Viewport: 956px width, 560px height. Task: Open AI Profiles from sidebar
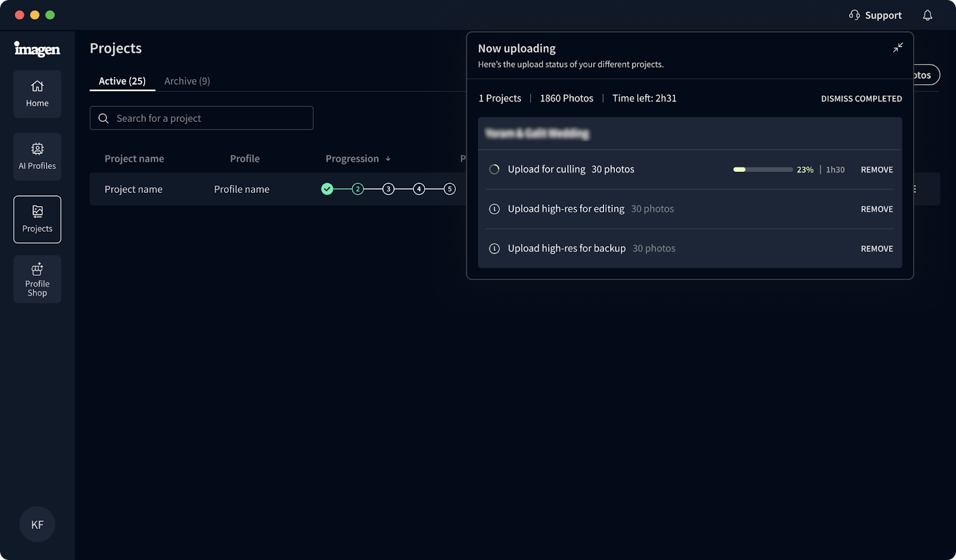pyautogui.click(x=37, y=156)
